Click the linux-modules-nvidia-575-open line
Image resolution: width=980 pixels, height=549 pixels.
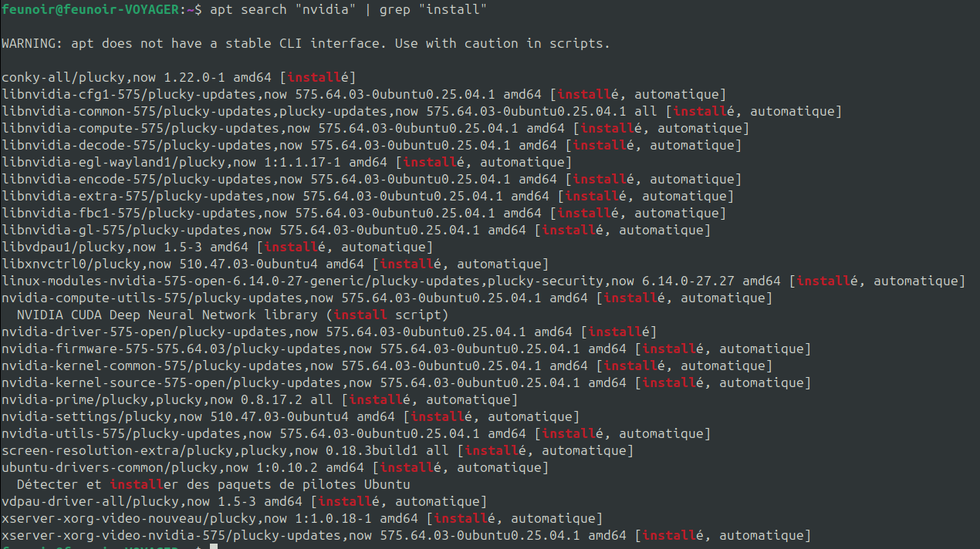pyautogui.click(x=483, y=281)
